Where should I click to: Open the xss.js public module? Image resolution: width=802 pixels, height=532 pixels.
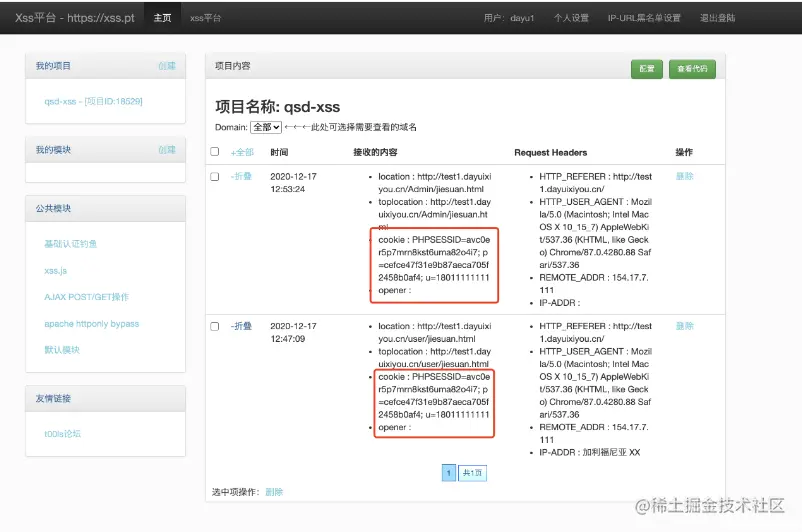click(x=56, y=271)
